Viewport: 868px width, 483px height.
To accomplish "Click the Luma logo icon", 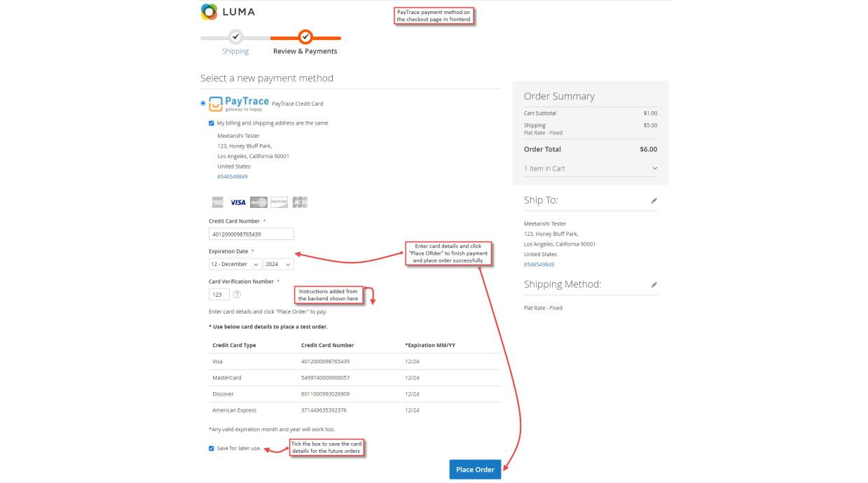I will [x=209, y=11].
